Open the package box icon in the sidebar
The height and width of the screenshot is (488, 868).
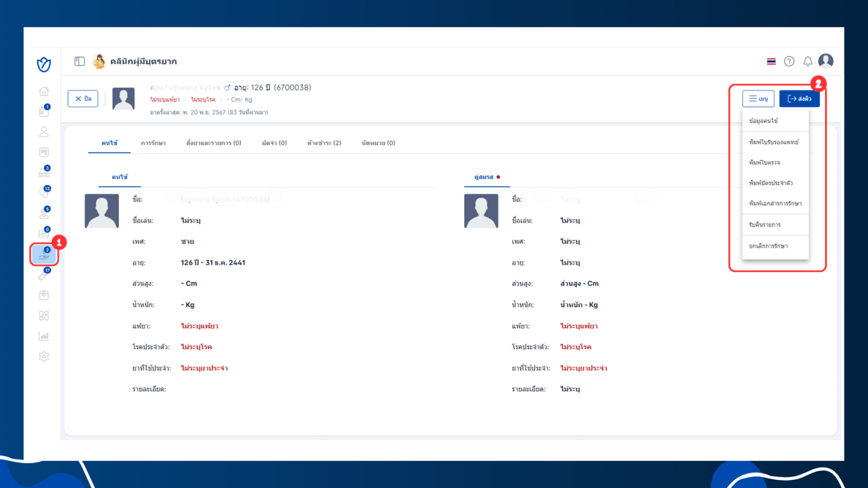point(43,295)
